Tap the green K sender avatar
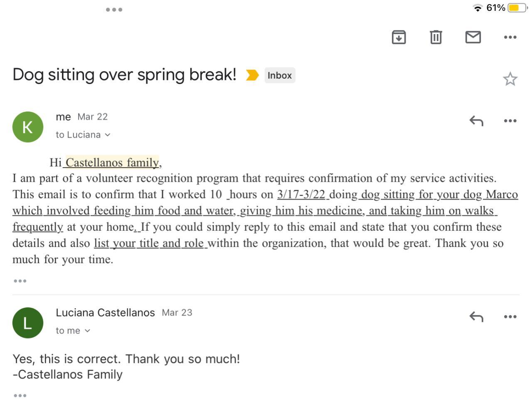This screenshot has width=532, height=415. tap(28, 127)
